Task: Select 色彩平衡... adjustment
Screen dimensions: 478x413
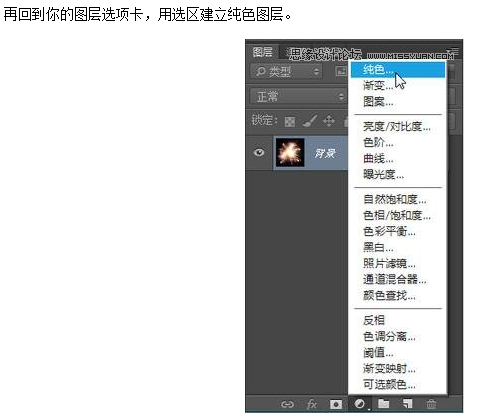Action: click(398, 231)
